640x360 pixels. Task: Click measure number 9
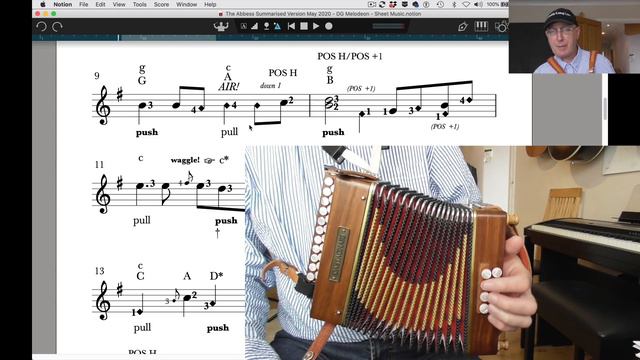97,76
